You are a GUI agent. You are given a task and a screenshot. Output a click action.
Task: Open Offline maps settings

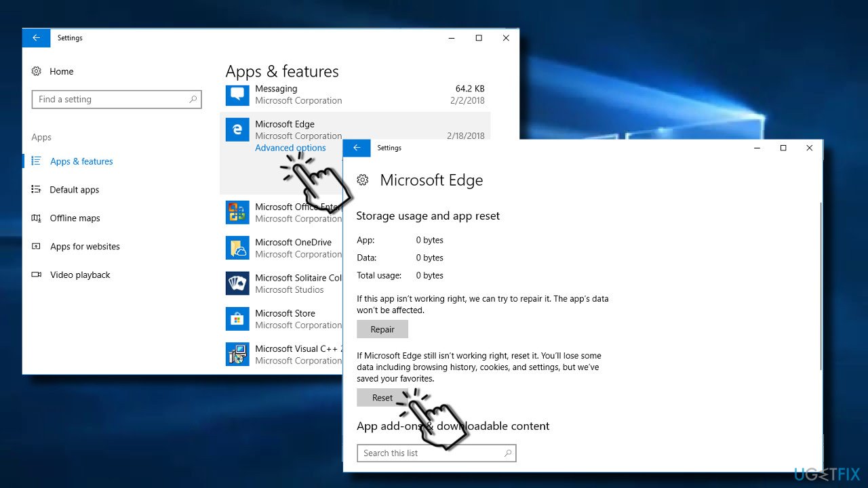click(75, 218)
